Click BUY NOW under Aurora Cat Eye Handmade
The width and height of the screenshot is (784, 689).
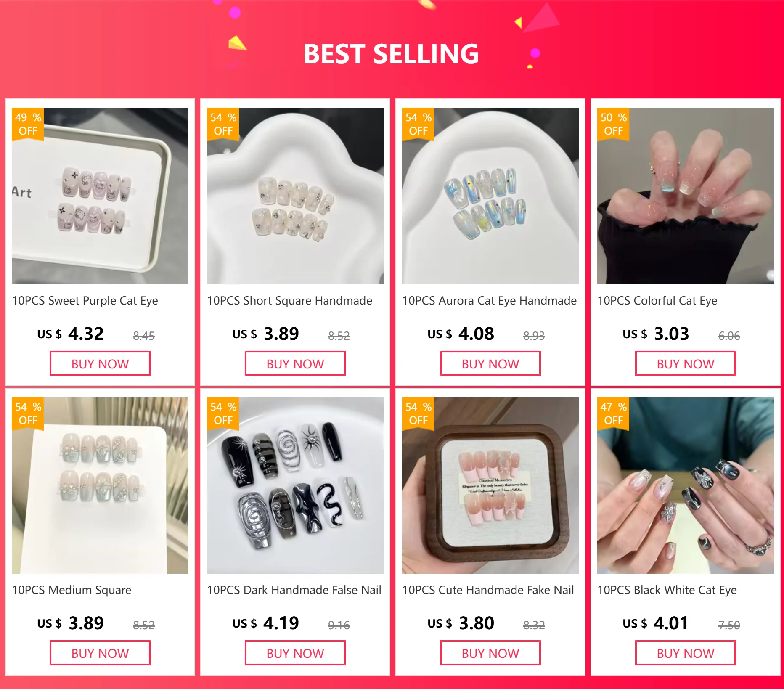coord(490,363)
